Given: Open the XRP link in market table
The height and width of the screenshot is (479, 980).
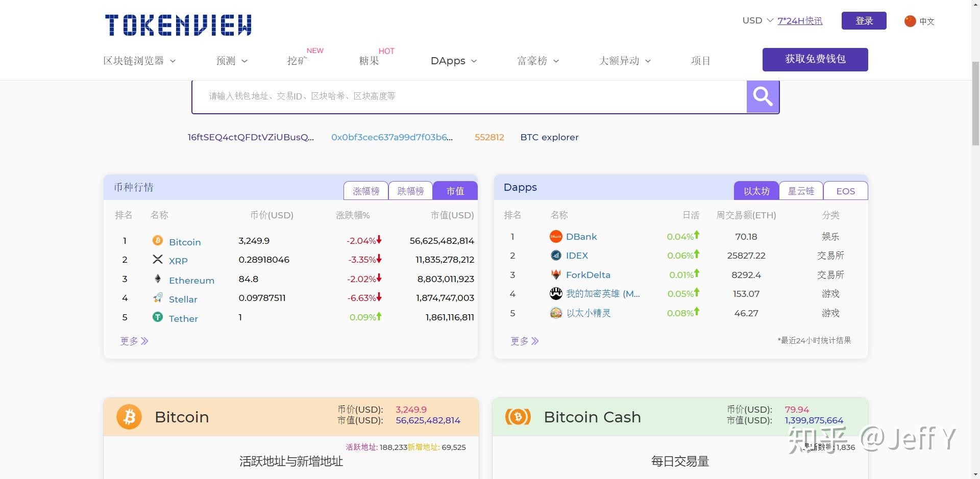Looking at the screenshot, I should pyautogui.click(x=178, y=261).
